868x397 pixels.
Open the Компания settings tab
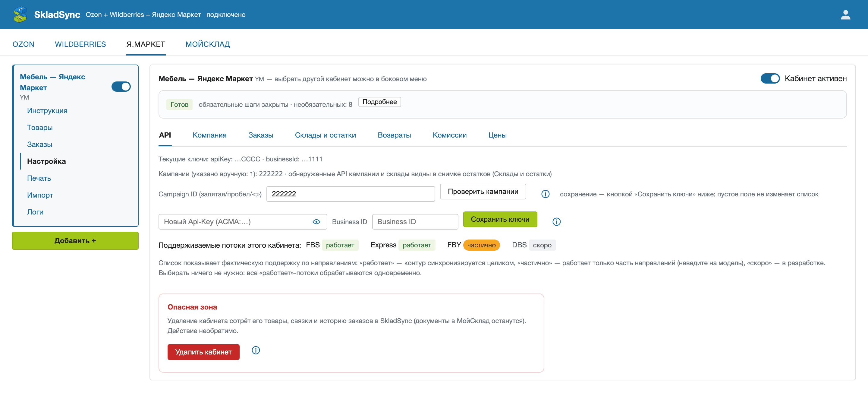tap(209, 135)
